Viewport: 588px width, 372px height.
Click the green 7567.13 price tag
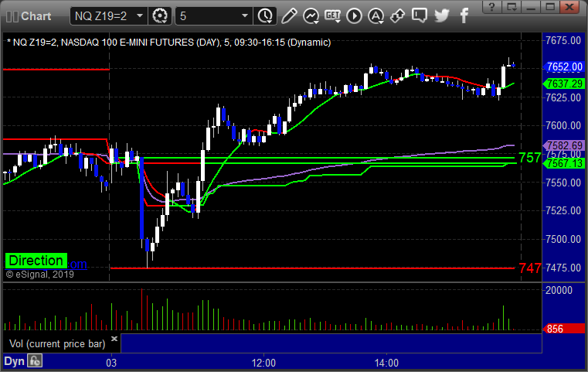564,163
